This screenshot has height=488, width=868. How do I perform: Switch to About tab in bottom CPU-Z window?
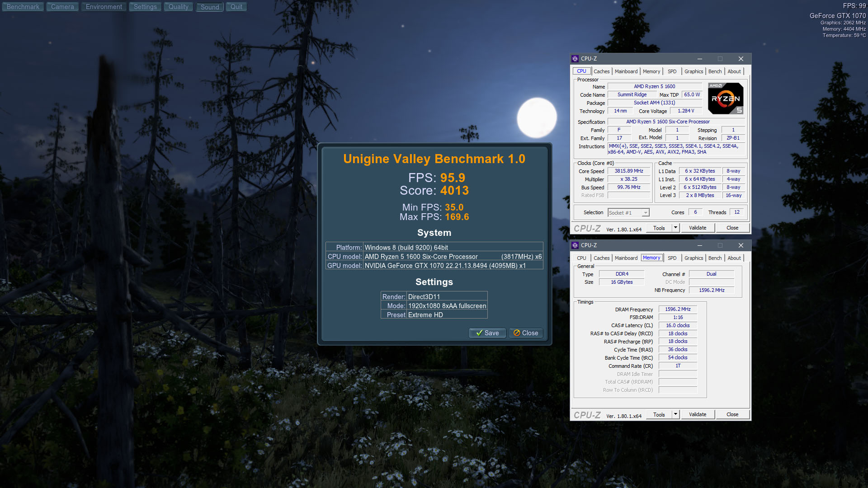(x=734, y=258)
